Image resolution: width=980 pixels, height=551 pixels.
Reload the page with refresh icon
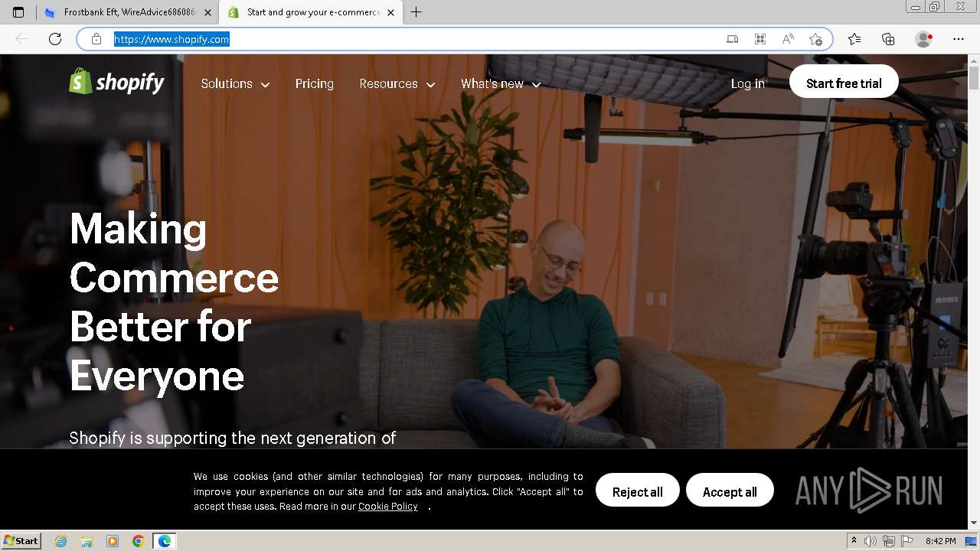coord(55,39)
